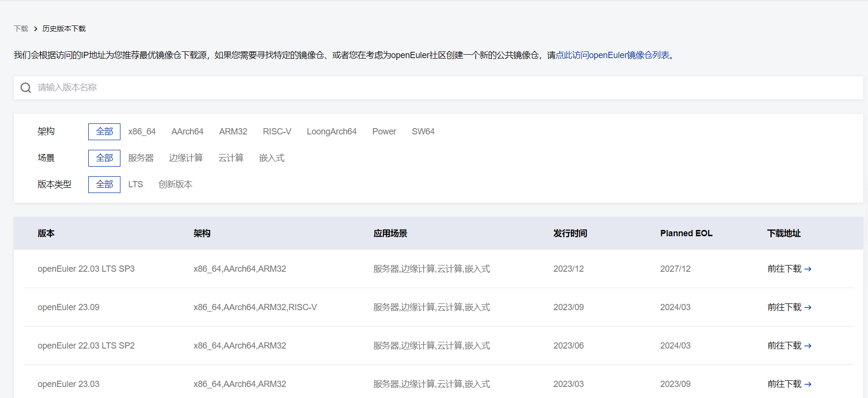Click the 场景 filter row label
Screen dimensions: 868x398
[x=46, y=158]
